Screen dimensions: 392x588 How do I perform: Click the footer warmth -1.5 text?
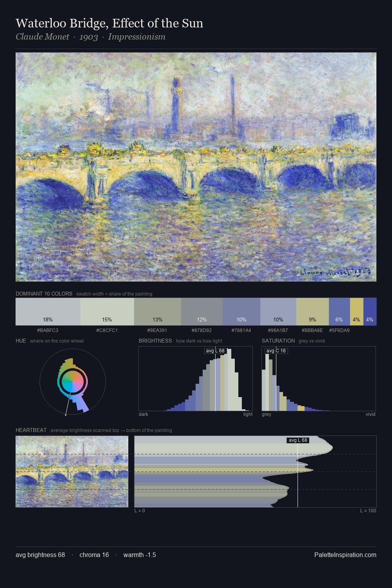tap(140, 555)
